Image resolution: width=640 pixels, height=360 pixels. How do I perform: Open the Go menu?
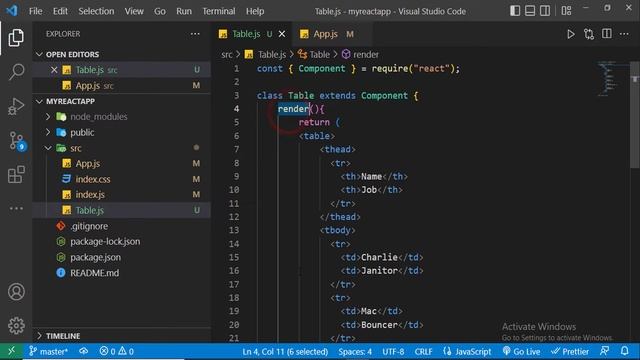click(x=160, y=11)
